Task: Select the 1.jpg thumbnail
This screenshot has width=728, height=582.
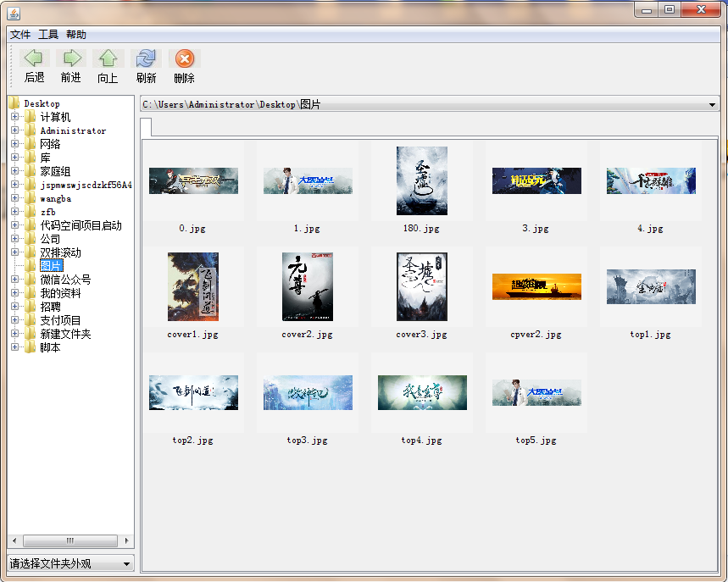Action: (x=308, y=180)
